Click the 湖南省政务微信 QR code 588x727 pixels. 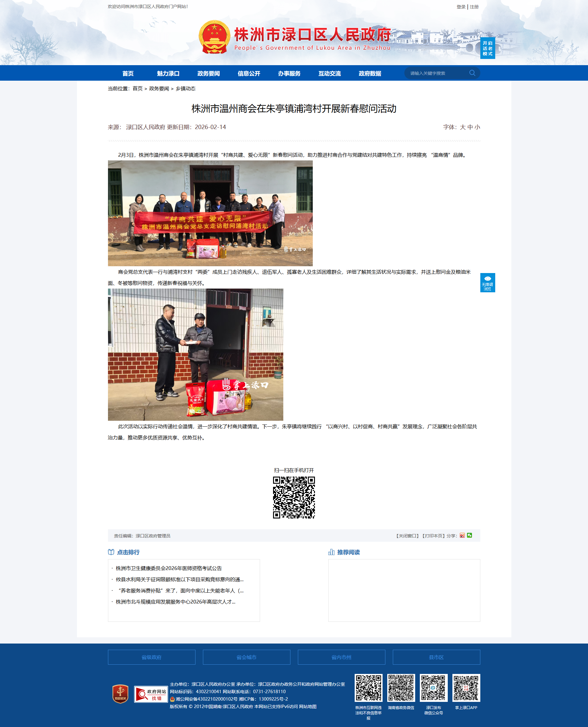[401, 688]
